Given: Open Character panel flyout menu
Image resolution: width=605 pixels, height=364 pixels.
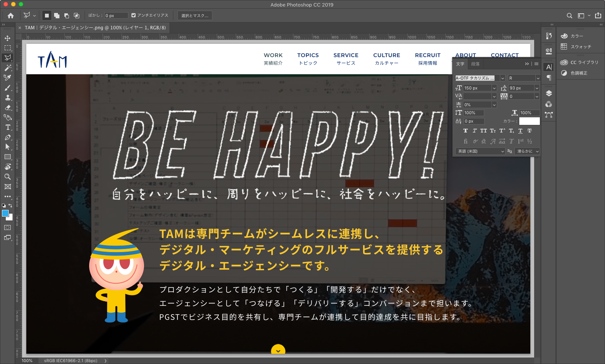Looking at the screenshot, I should point(536,64).
